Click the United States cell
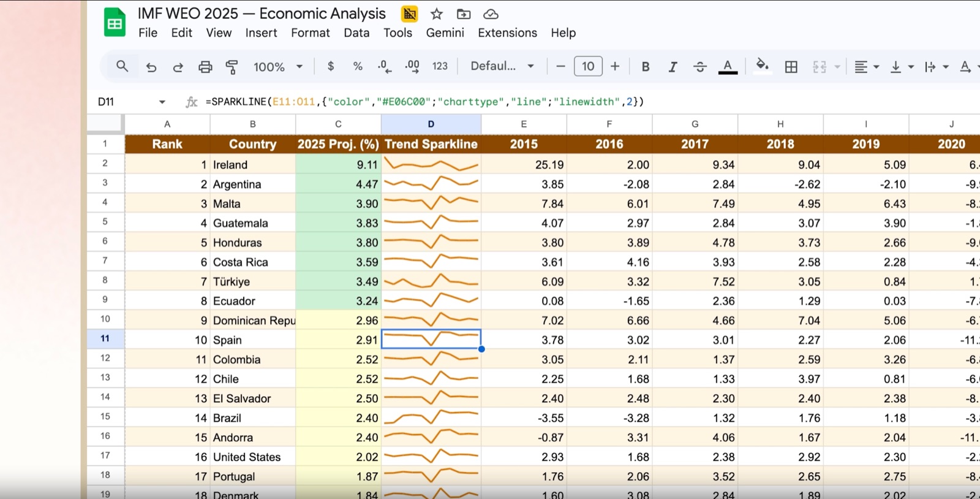 point(252,457)
